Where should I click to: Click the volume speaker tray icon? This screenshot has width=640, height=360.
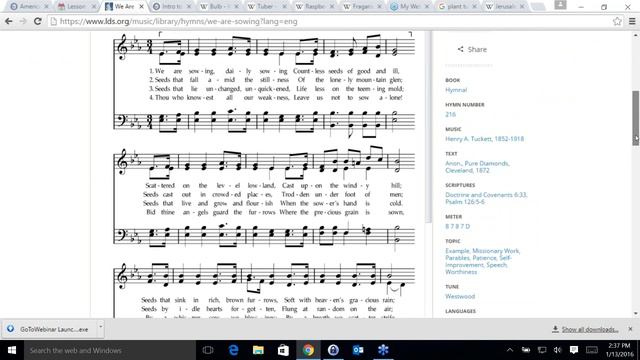[558, 350]
